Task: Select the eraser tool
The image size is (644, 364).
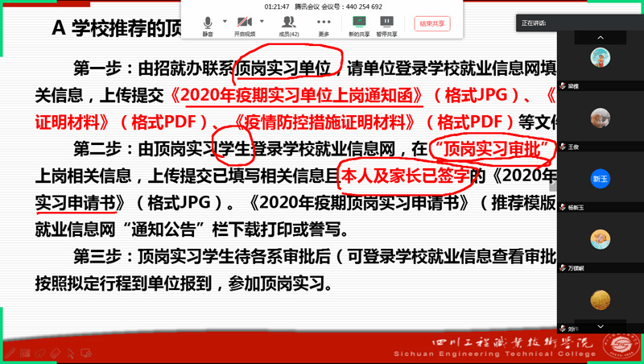Action: (x=56, y=353)
